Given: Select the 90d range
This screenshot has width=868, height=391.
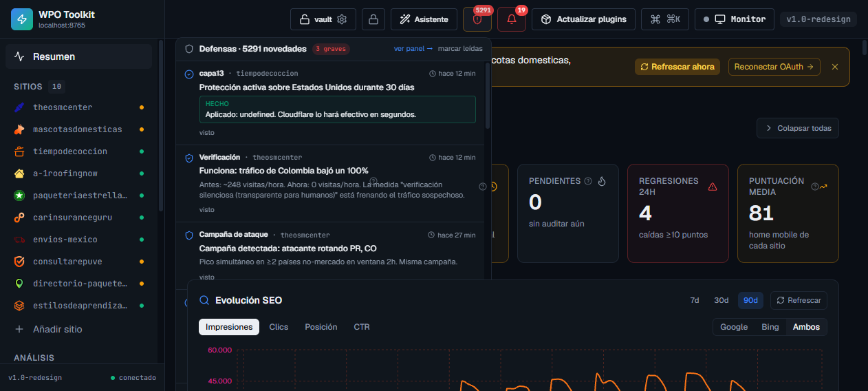Looking at the screenshot, I should pos(751,300).
